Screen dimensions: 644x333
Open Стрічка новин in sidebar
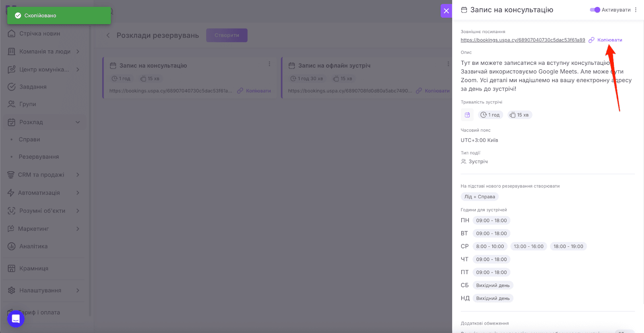(39, 33)
